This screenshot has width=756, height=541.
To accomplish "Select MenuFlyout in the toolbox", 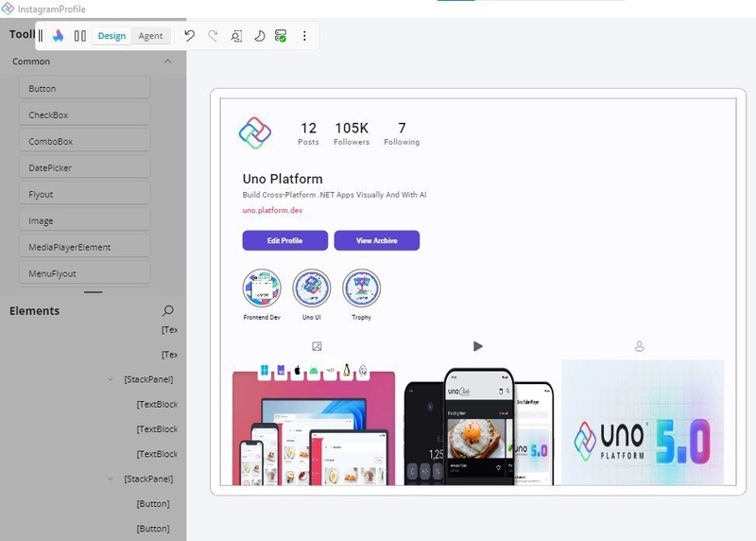I will point(84,273).
